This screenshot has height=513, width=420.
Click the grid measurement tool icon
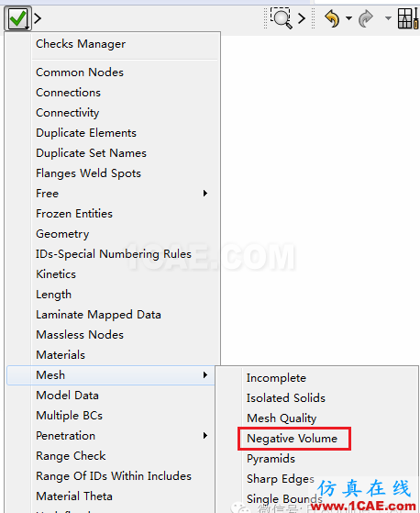[408, 18]
